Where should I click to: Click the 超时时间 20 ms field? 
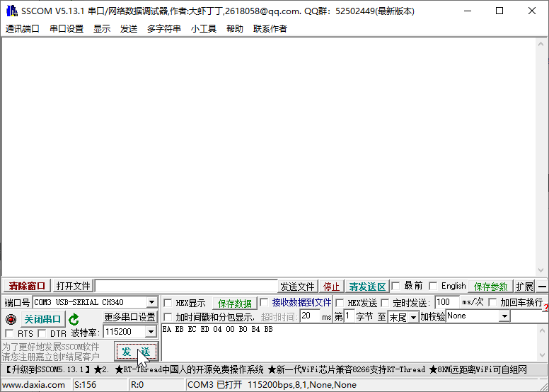[310, 316]
